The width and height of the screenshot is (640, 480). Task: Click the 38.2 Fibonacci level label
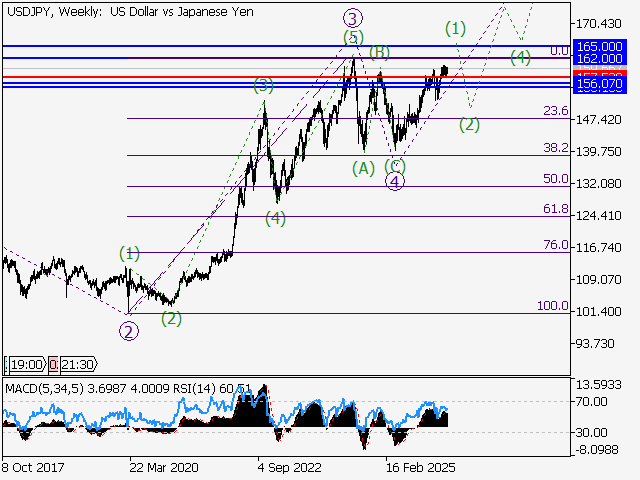pos(555,147)
